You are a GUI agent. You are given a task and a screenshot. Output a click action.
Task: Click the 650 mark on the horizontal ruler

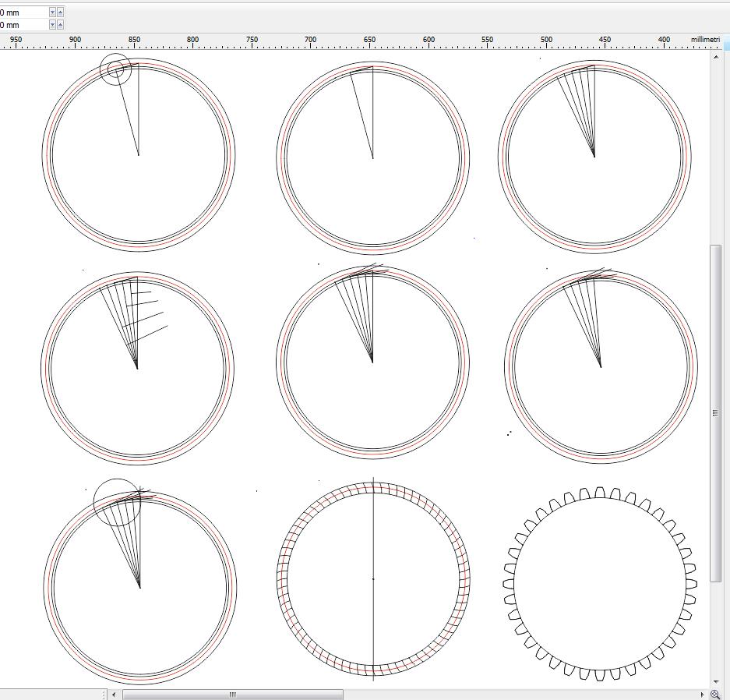coord(370,40)
